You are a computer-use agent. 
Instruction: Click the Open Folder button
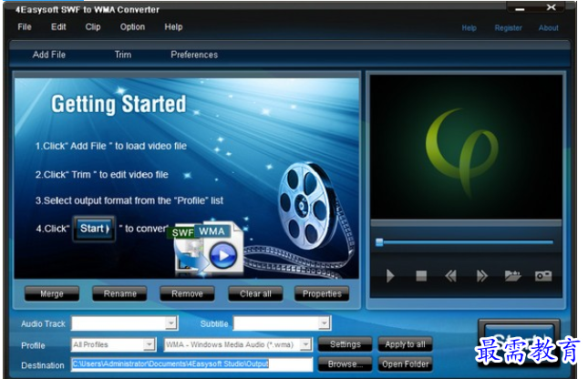[405, 364]
